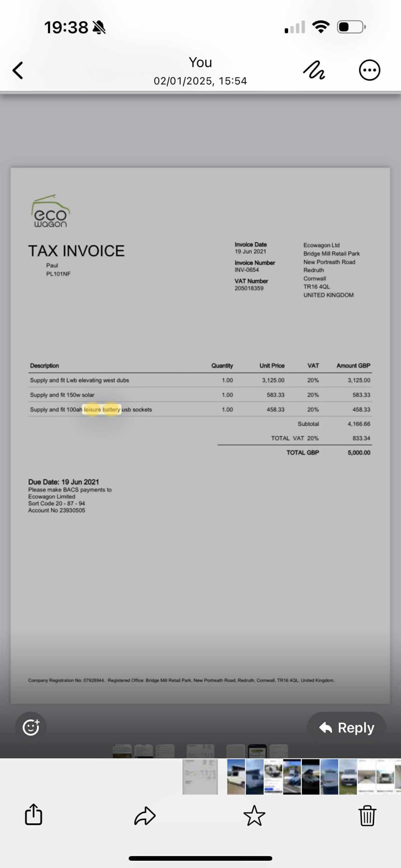Tap the invoice date '19 Jun 2021'
The image size is (401, 868).
[250, 252]
